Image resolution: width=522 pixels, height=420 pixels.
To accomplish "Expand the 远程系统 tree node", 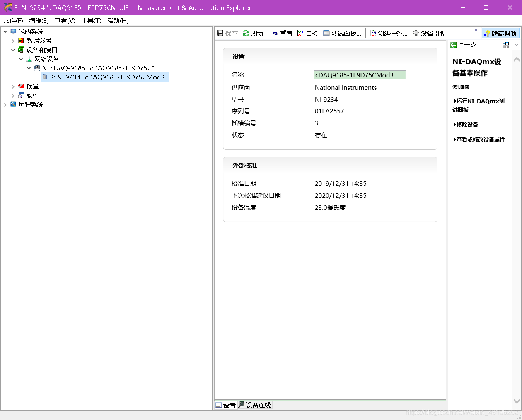I will coord(5,104).
